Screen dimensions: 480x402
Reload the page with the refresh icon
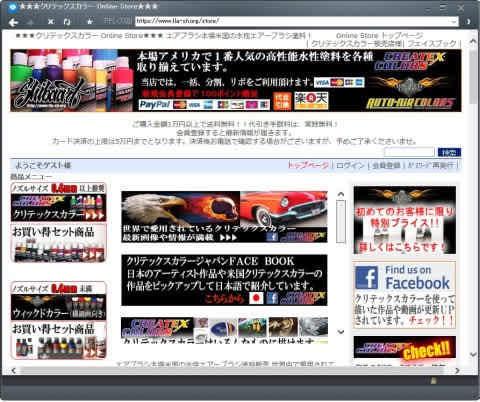(67, 22)
